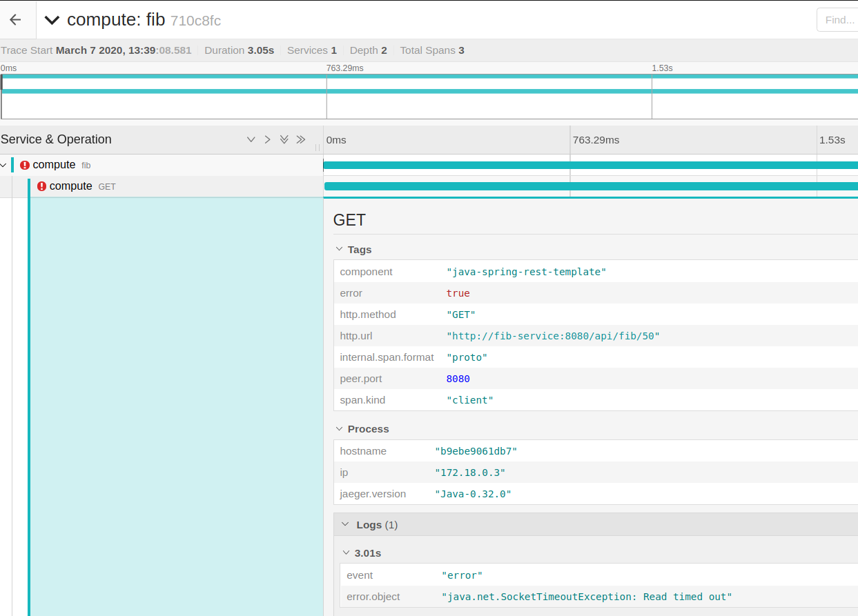Collapse the Logs (1) section
Viewport: 858px width, 616px height.
pyautogui.click(x=344, y=525)
